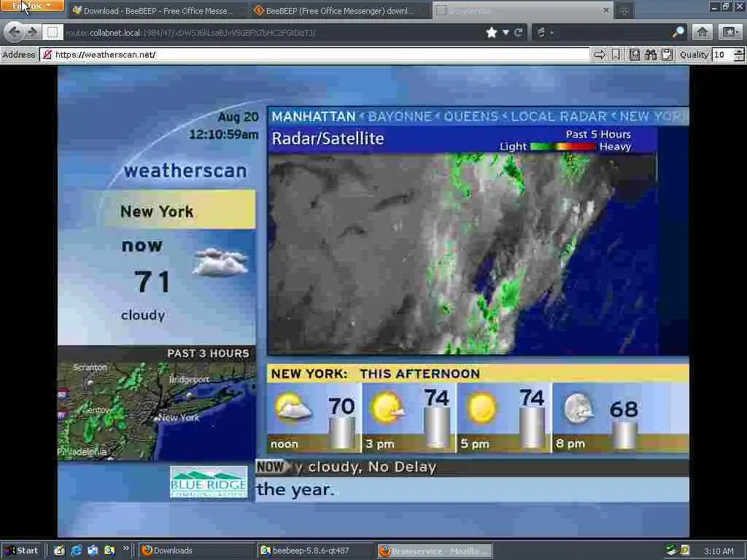Click the Browservice bookmark icon
Image resolution: width=747 pixels, height=560 pixels.
[616, 55]
